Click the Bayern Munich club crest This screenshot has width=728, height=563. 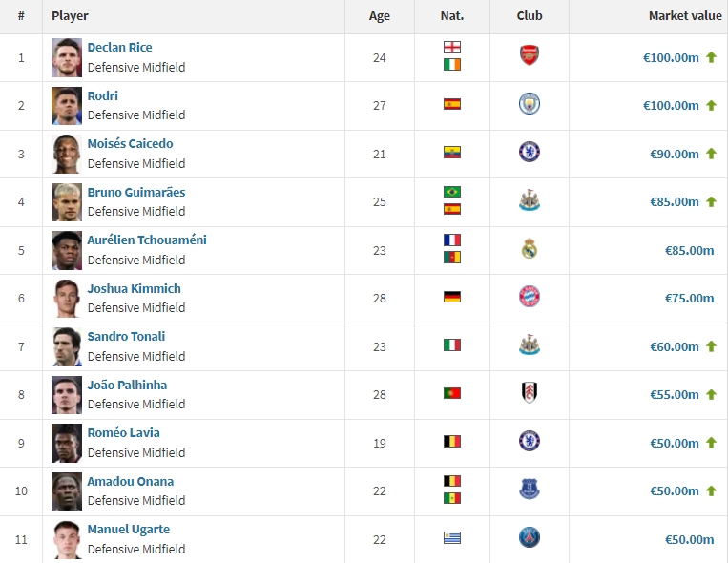530,297
